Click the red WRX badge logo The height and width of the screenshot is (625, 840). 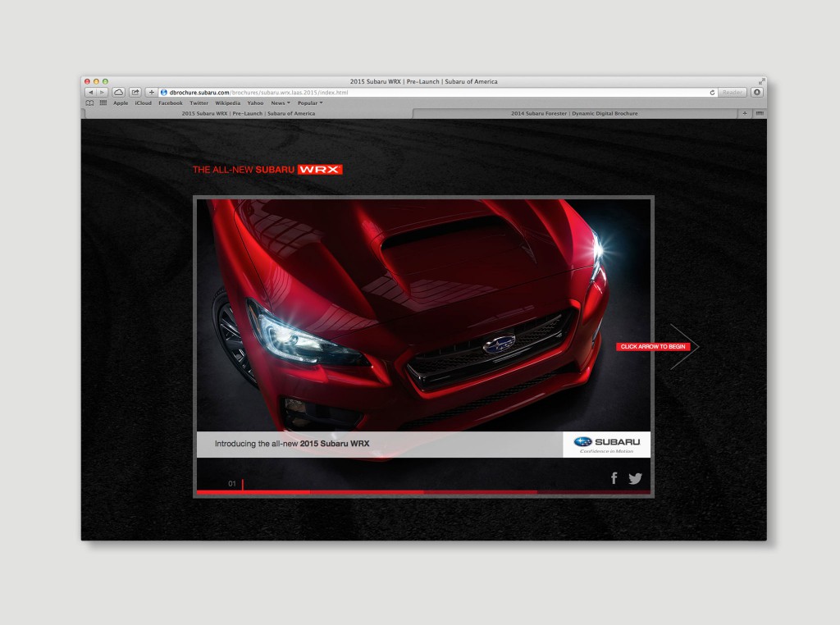[320, 169]
